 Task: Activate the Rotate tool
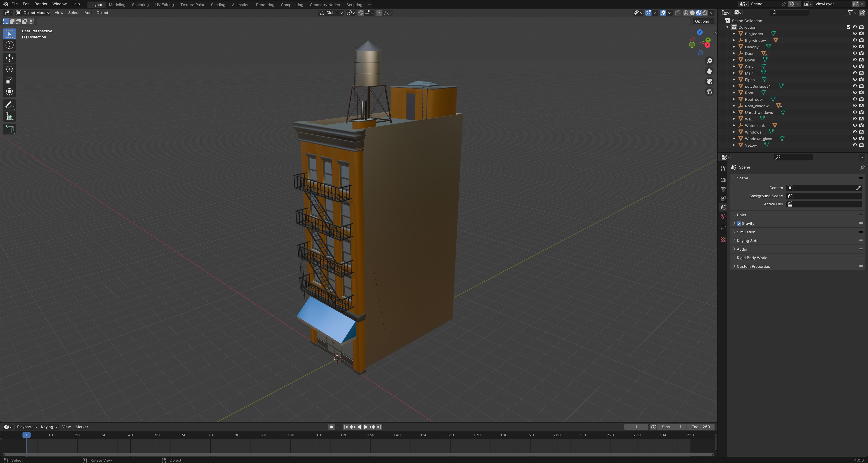coord(9,69)
